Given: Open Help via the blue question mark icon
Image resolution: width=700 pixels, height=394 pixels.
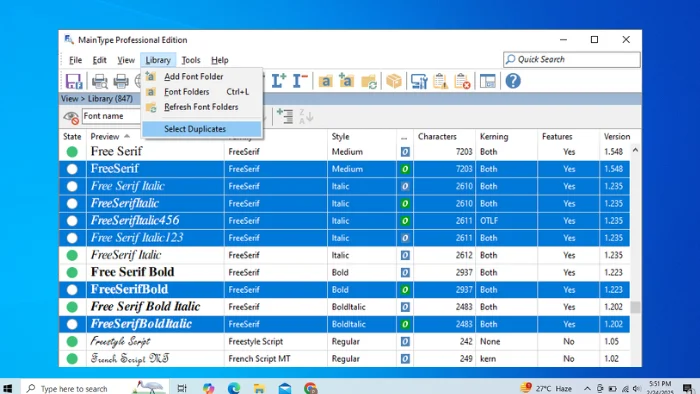Looking at the screenshot, I should point(513,81).
